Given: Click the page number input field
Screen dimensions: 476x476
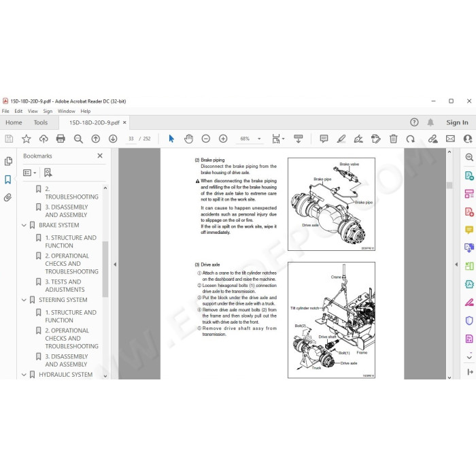Looking at the screenshot, I should [x=131, y=139].
